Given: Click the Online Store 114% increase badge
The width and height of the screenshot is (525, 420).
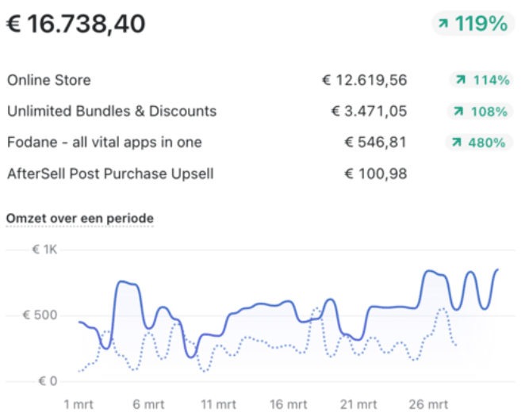Looking at the screenshot, I should click(479, 80).
